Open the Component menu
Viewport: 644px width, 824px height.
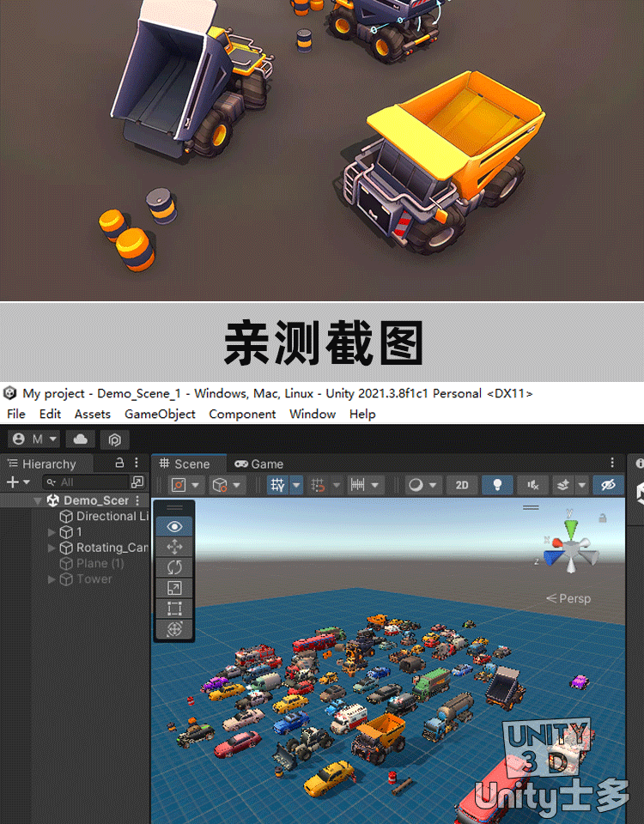[242, 414]
